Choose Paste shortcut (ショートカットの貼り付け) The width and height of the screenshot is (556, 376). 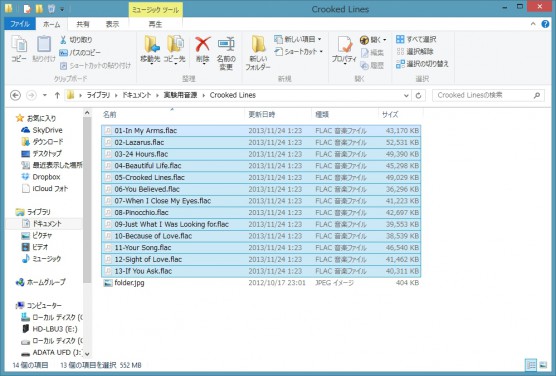[95, 66]
